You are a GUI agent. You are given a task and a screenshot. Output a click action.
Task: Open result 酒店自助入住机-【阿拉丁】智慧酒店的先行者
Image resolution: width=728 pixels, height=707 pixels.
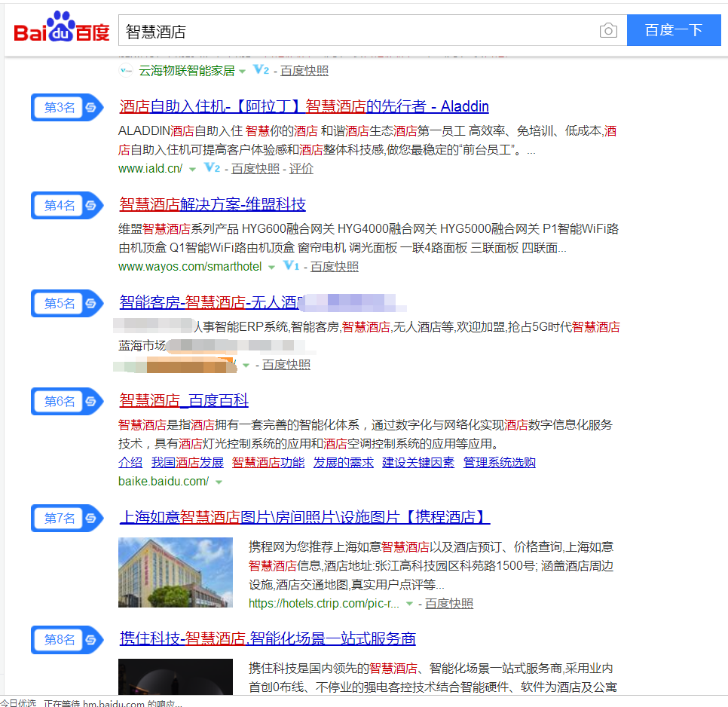304,106
